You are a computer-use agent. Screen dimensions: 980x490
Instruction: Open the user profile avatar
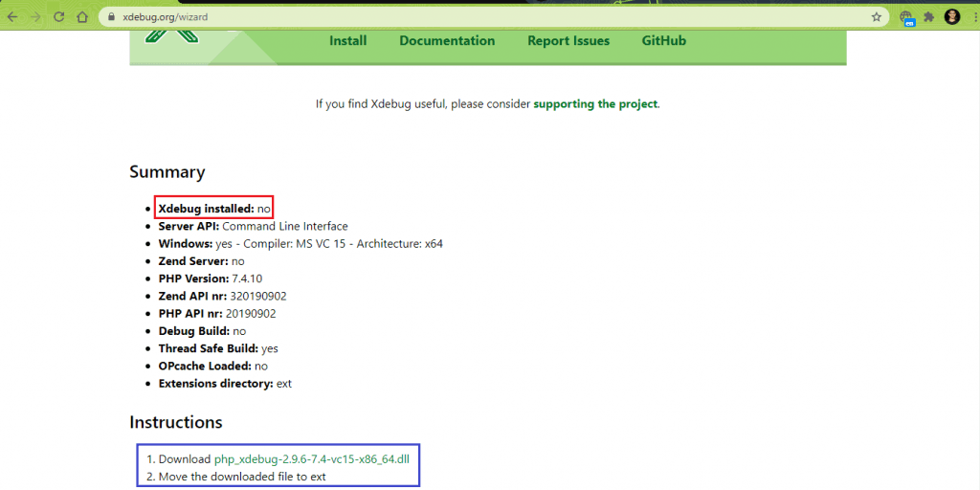tap(952, 17)
